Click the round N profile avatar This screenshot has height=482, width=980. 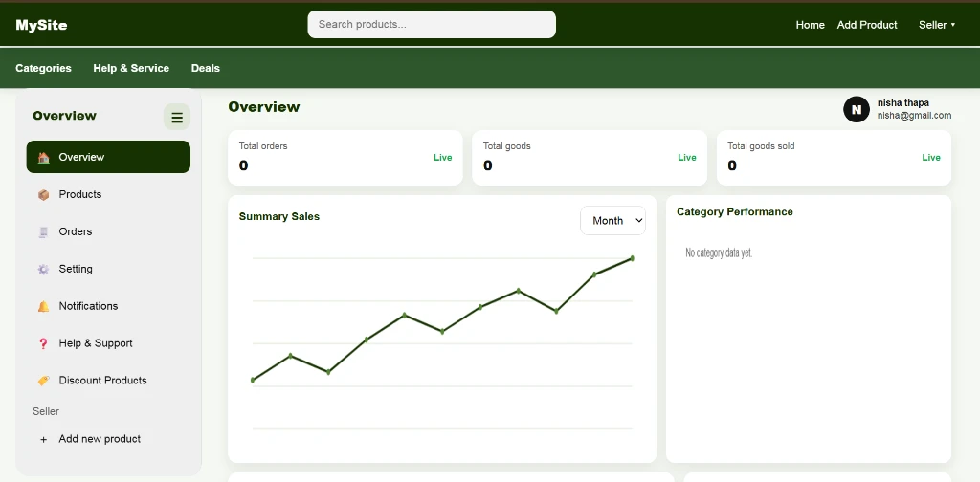[857, 109]
